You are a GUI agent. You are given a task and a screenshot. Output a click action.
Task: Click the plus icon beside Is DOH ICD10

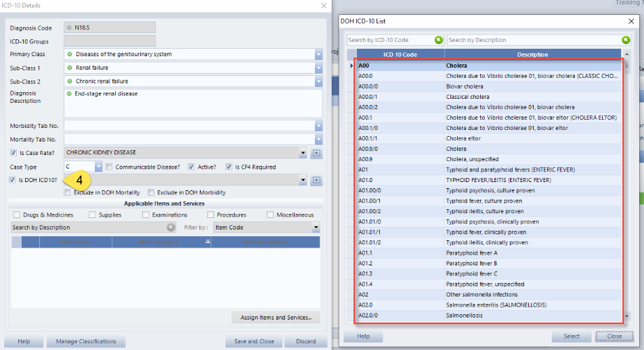pos(316,180)
